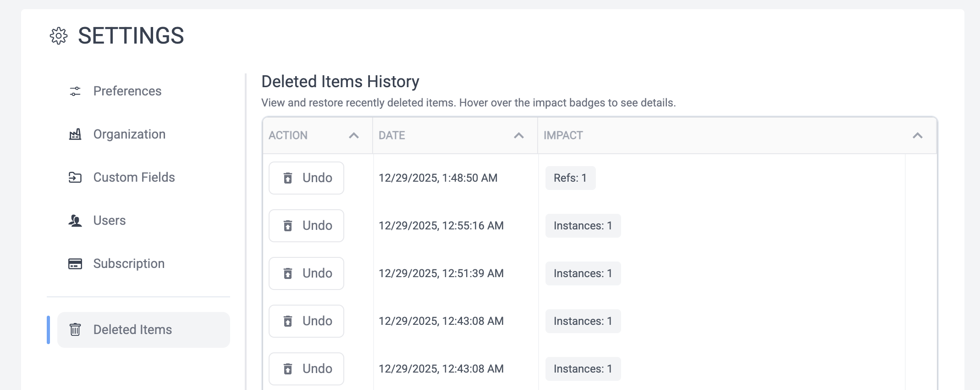Click the Date column header label
980x390 pixels.
click(x=391, y=135)
